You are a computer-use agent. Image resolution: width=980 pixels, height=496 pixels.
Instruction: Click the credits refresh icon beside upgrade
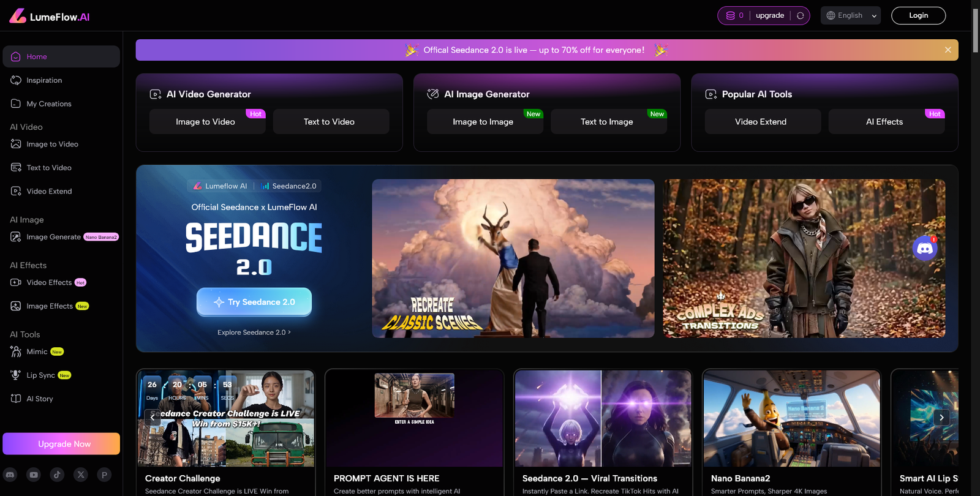800,16
